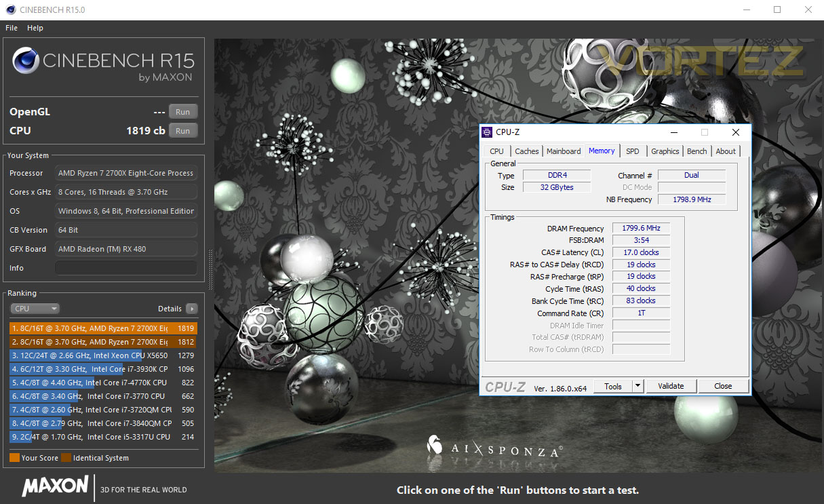
Task: Click the FSB:DRAM ratio value 3:54
Action: point(641,240)
